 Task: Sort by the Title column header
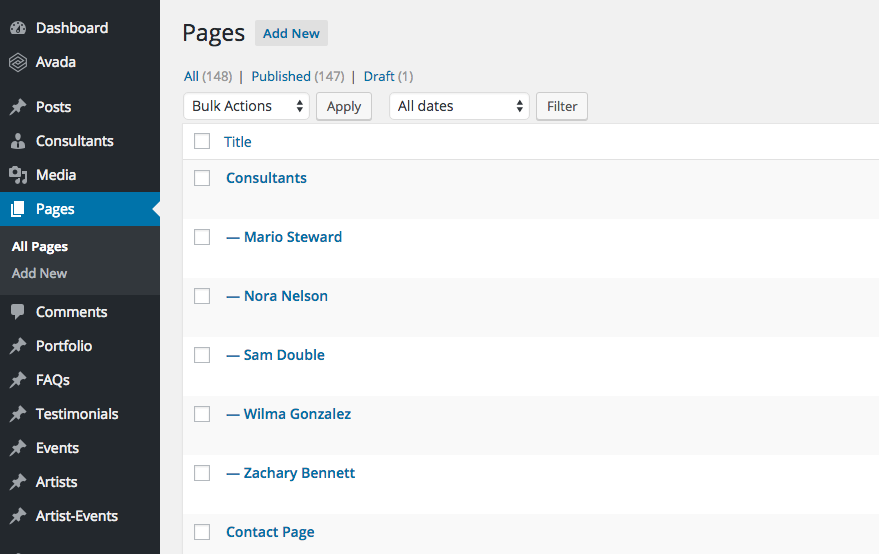click(238, 142)
